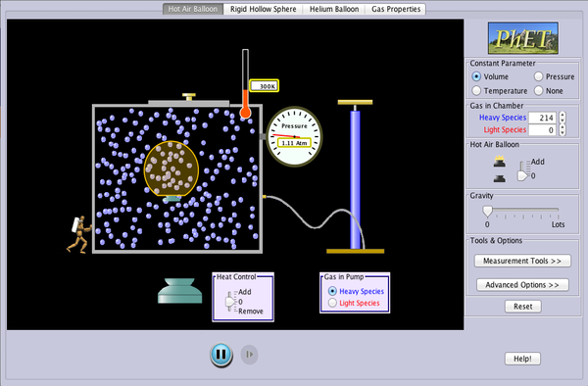
Task: Click the man pushing the chamber wall
Action: pyautogui.click(x=79, y=234)
